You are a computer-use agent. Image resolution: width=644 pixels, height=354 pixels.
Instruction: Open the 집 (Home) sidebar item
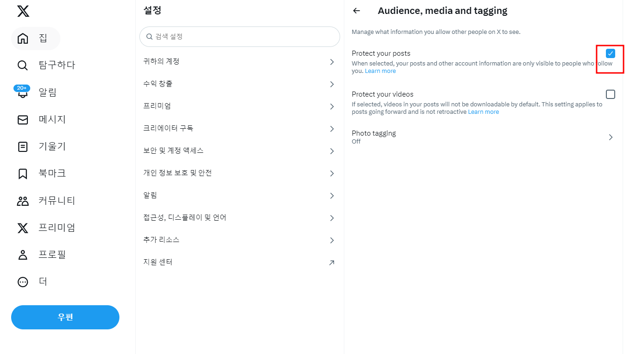tap(35, 39)
